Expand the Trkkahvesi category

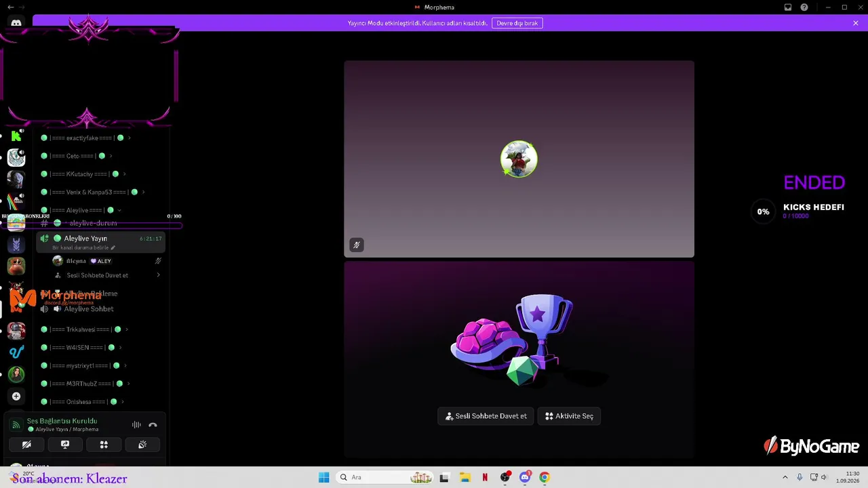click(84, 330)
